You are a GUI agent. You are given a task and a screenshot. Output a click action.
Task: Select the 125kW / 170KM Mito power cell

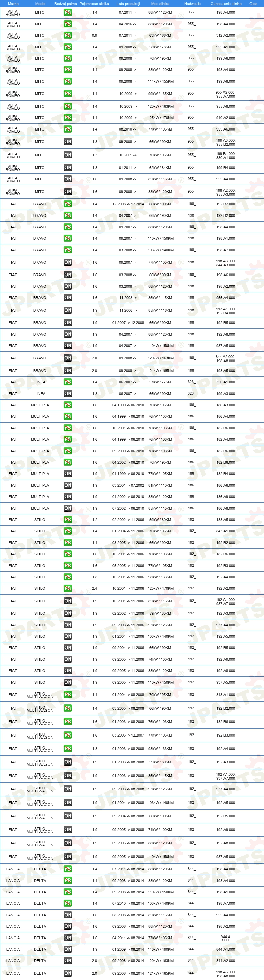(160, 118)
